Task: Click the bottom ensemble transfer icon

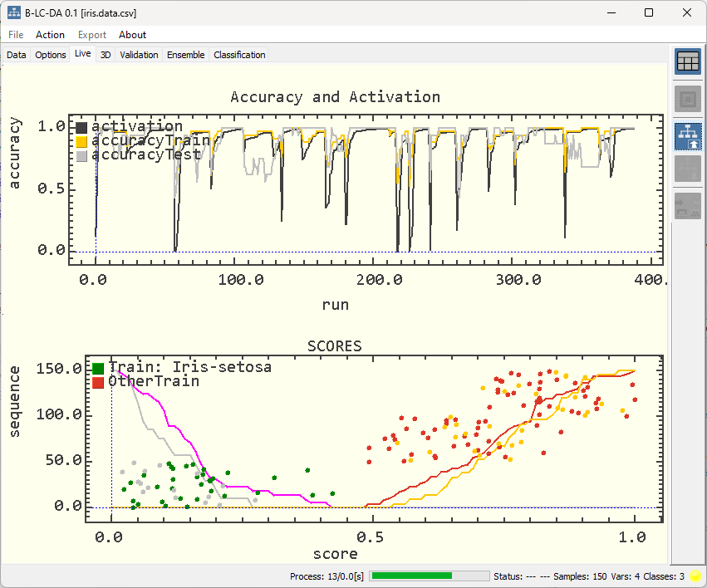Action: pos(688,205)
